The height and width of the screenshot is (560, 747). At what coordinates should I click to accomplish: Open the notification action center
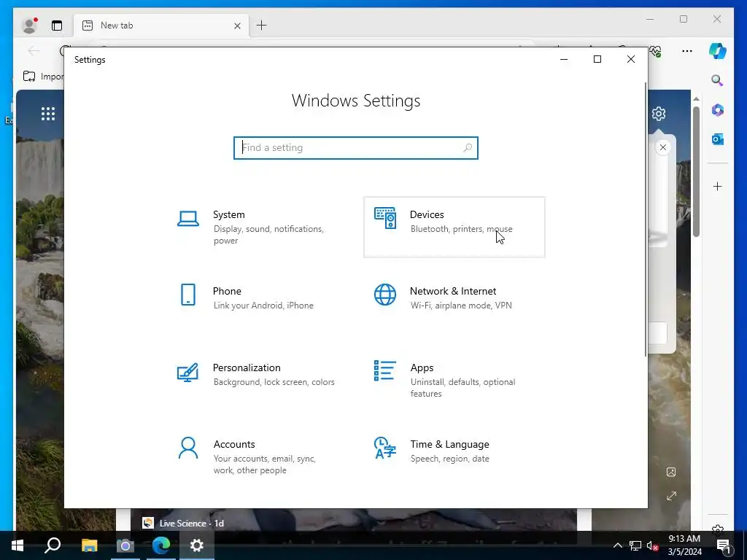coord(724,545)
